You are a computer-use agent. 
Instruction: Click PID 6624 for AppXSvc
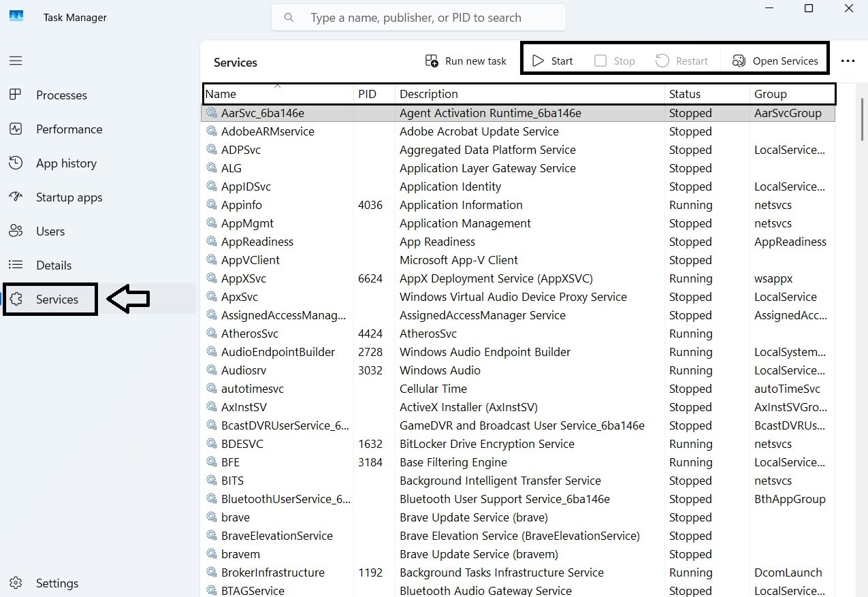click(370, 278)
